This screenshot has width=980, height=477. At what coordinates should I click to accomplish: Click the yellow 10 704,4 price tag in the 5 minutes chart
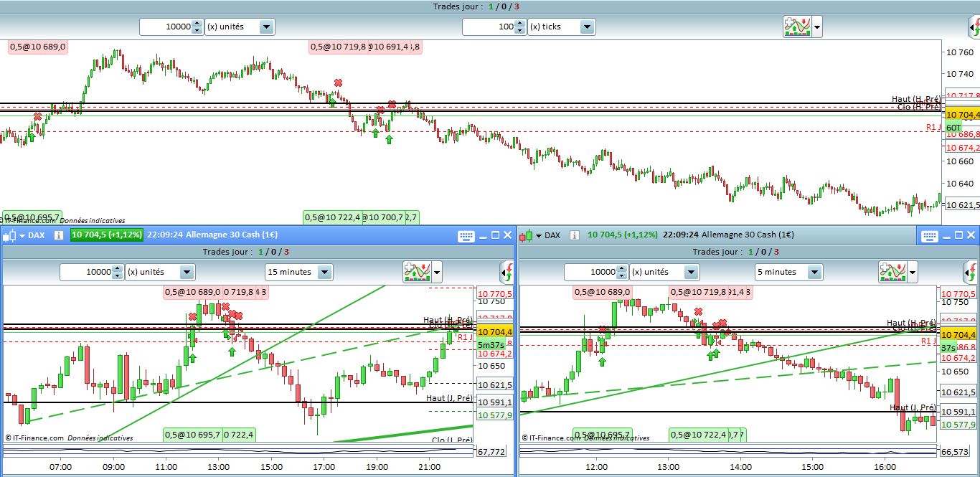[959, 335]
